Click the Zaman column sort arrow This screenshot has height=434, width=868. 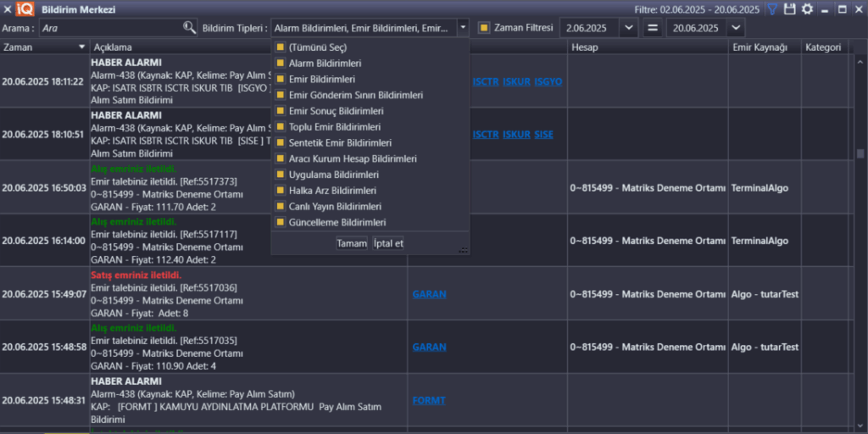[x=82, y=47]
